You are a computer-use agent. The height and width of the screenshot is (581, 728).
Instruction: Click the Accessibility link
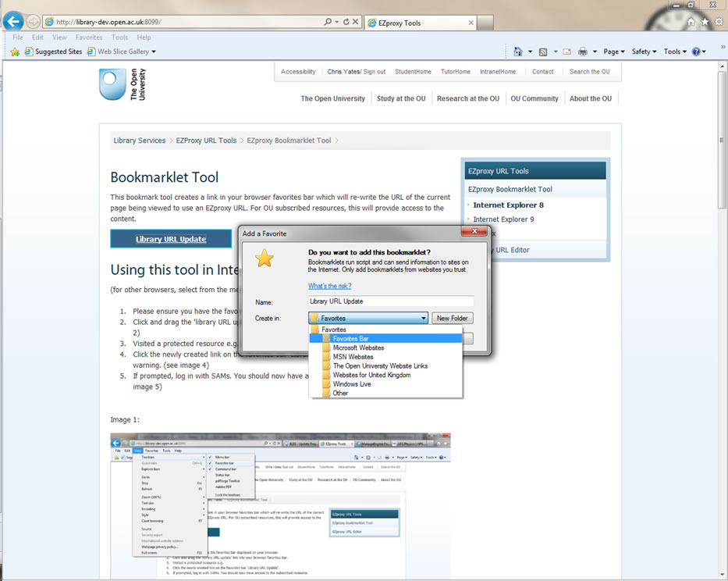point(298,72)
